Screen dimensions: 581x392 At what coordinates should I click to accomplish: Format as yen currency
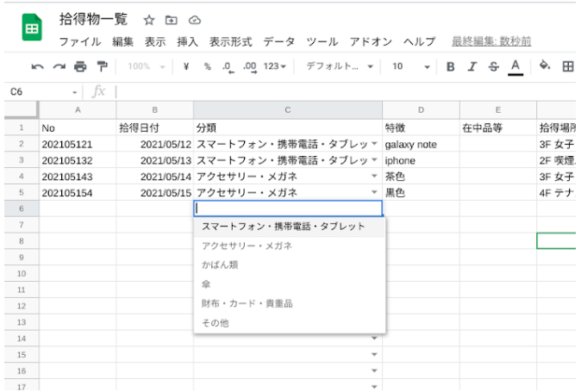tap(186, 66)
